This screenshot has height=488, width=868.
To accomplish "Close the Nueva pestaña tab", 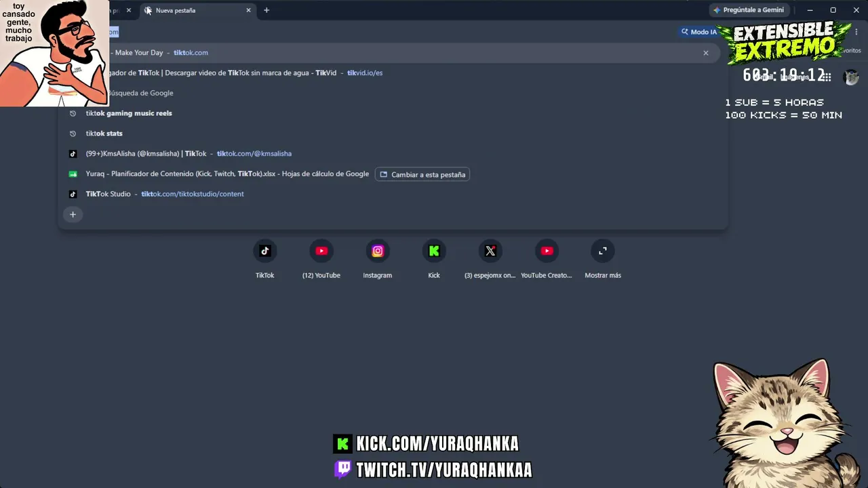I will coord(248,10).
